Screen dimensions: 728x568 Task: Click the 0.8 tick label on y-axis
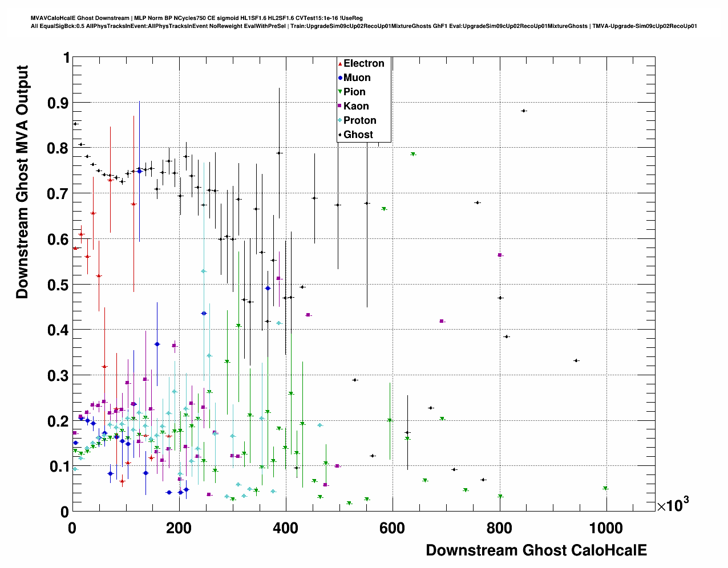point(58,148)
